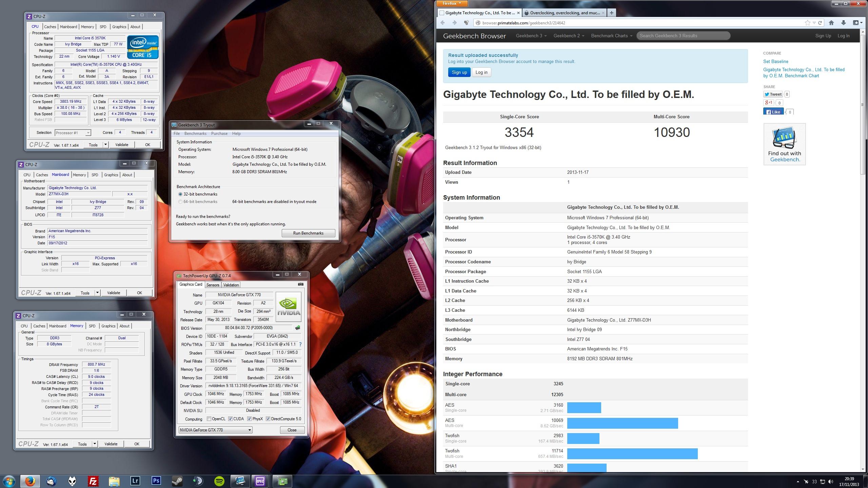
Task: Open TeamSpeak from the taskbar
Action: point(198,481)
